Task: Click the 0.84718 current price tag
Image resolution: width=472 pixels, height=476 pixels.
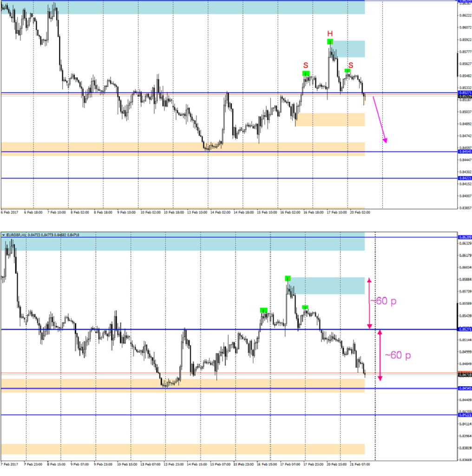Action: (465, 375)
